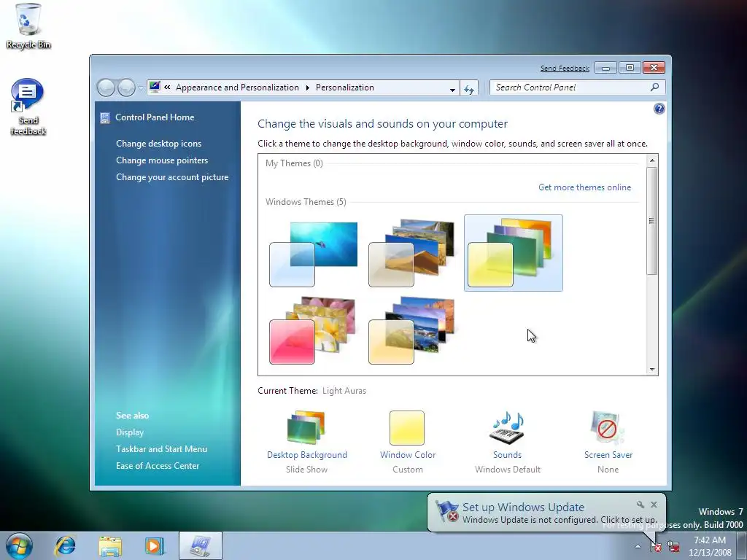
Task: Open recent pages dropdown arrow
Action: [141, 88]
